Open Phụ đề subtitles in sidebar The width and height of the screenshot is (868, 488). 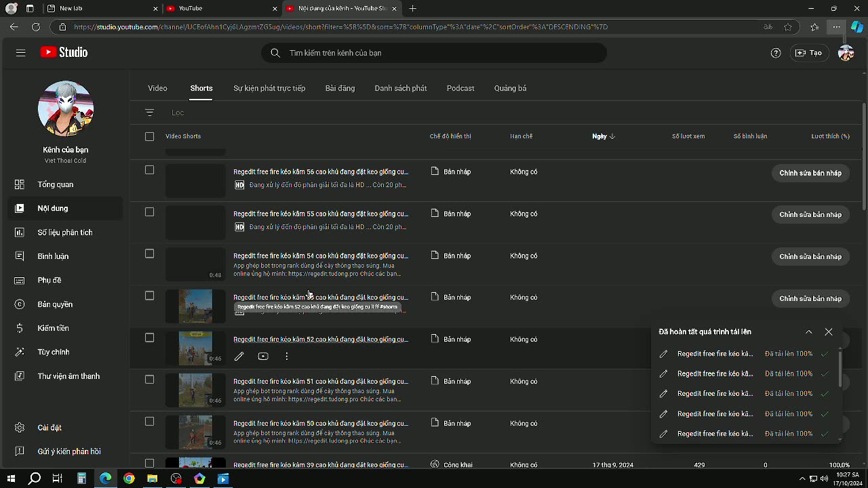65,280
